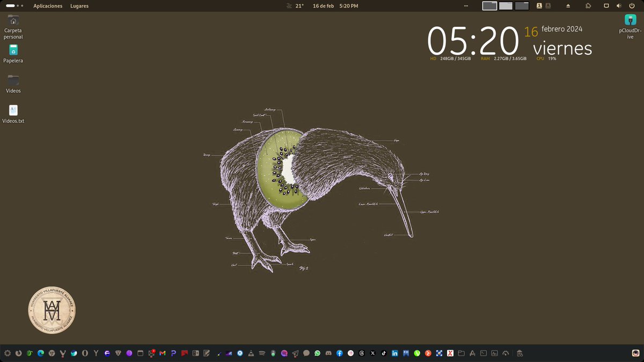Screen dimensions: 644x362
Task: Launch Opera browser from the dock
Action: click(x=85, y=353)
